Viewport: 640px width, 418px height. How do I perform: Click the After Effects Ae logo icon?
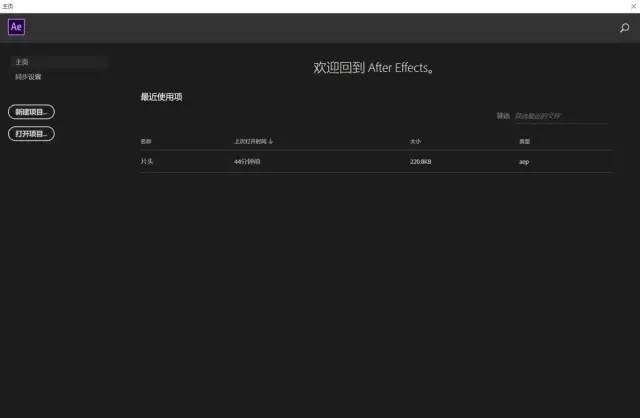click(16, 27)
